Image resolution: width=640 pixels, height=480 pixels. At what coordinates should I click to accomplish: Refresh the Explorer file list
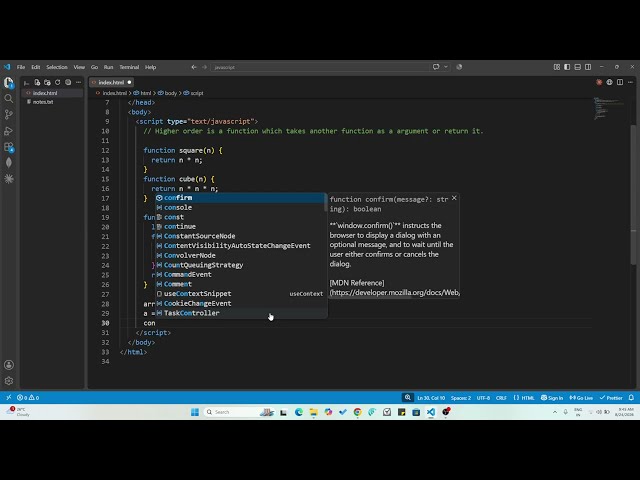pyautogui.click(x=58, y=82)
